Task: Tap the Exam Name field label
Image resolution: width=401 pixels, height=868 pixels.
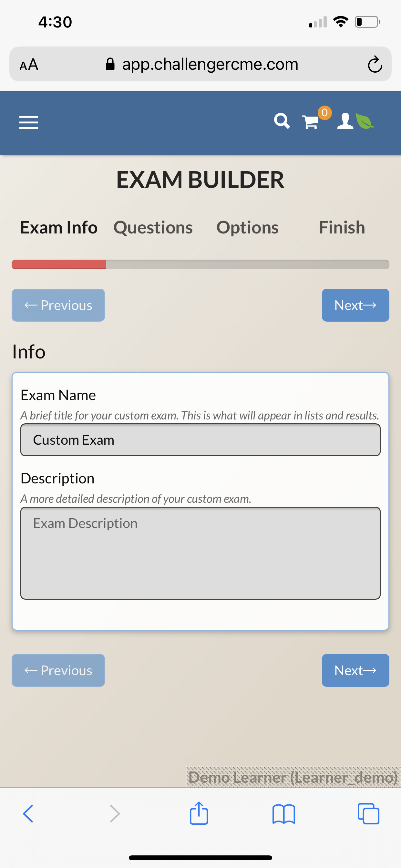Action: [58, 395]
